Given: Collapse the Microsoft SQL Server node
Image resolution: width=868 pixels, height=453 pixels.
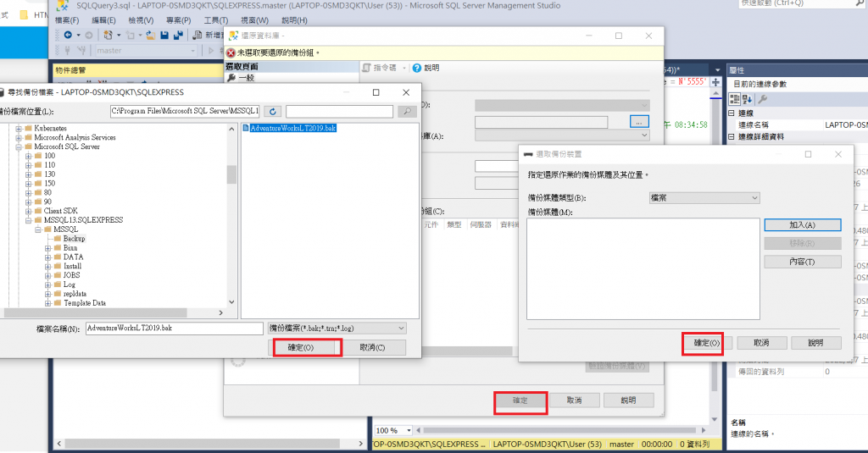Looking at the screenshot, I should (x=19, y=147).
